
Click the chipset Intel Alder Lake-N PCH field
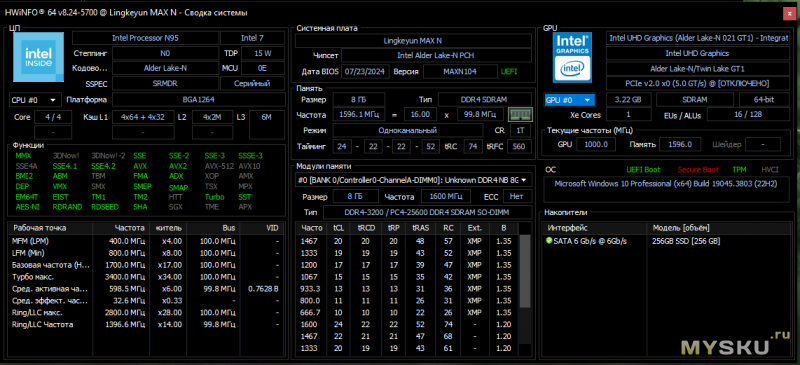point(436,56)
